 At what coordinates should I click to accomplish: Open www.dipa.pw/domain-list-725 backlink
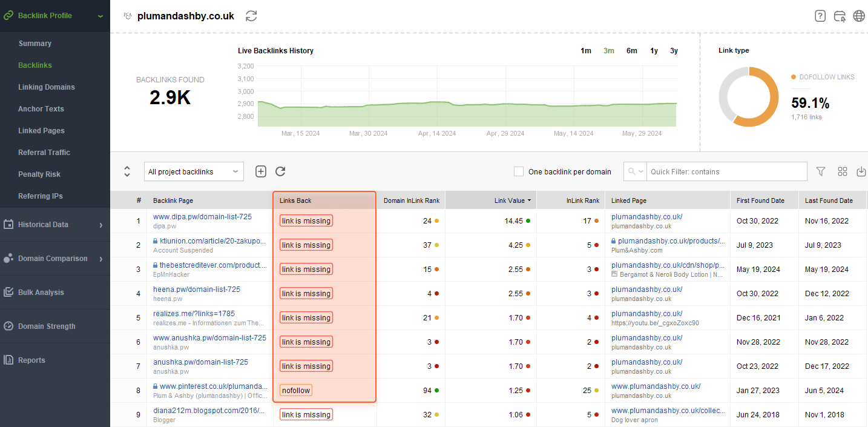point(202,217)
